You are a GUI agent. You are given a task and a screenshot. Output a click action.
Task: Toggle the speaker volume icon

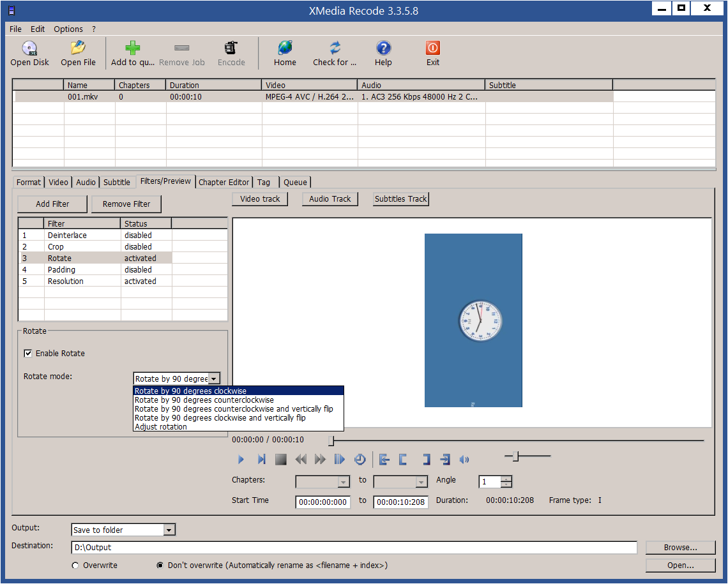pos(464,460)
